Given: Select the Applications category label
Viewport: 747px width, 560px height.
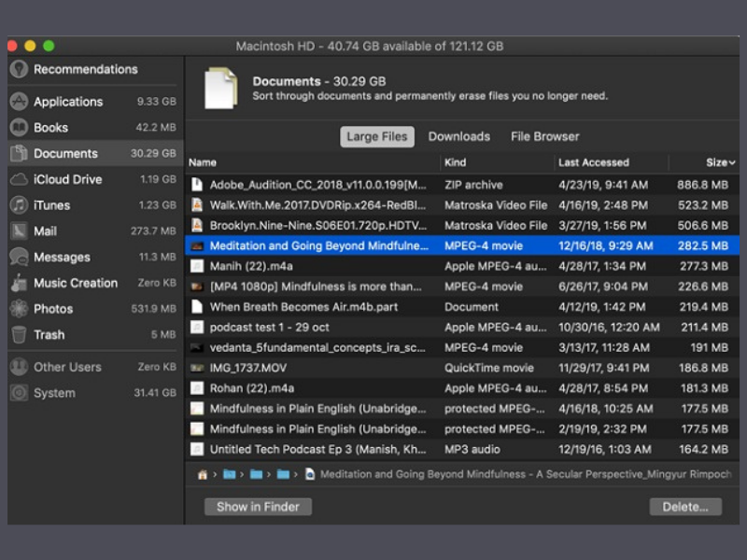Looking at the screenshot, I should (68, 102).
